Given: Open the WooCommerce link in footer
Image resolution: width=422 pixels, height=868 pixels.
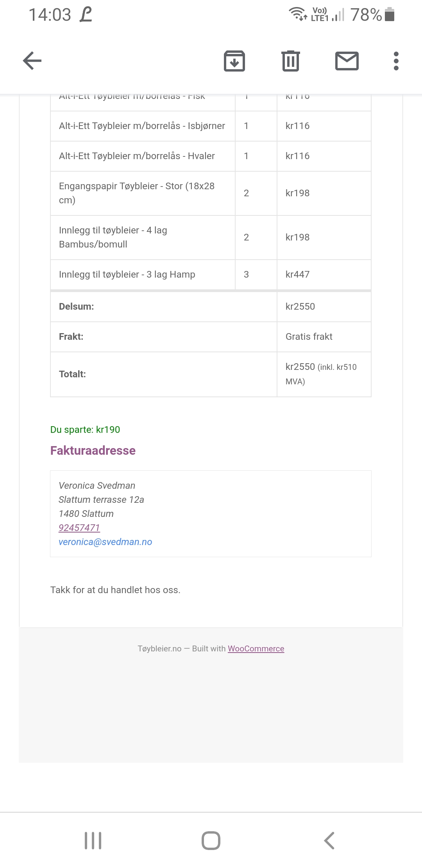Looking at the screenshot, I should (x=256, y=649).
